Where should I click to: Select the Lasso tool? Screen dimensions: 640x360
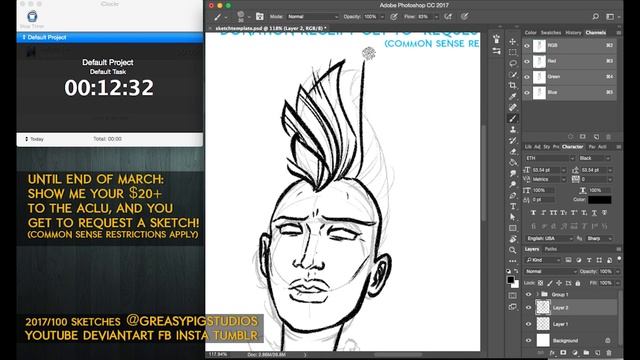click(x=513, y=63)
